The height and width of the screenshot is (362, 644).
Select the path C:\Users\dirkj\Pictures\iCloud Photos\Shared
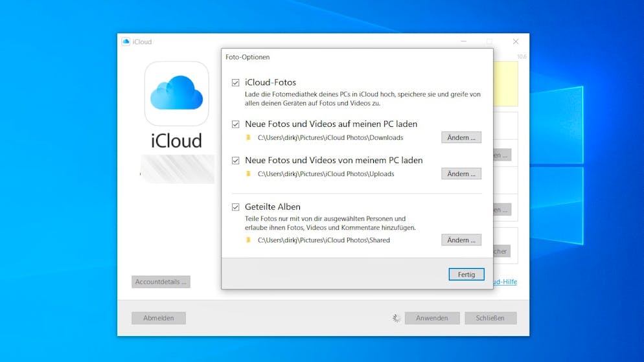[x=324, y=240]
